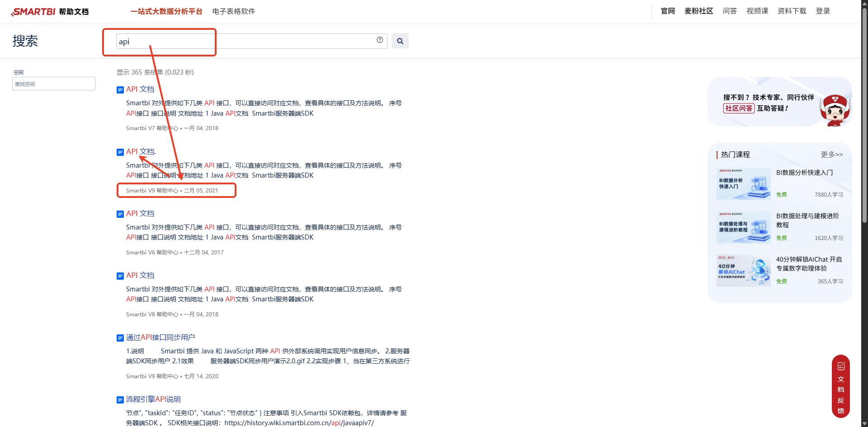The width and height of the screenshot is (868, 427).
Task: Click Smartbi V7 帮助中心 • 一月 04, 2018 text
Action: point(172,128)
